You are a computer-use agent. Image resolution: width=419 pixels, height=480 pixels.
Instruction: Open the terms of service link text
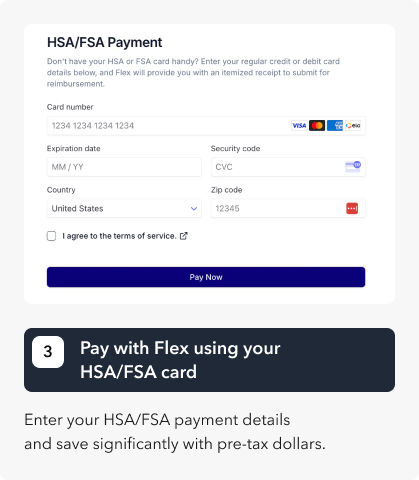click(x=119, y=236)
